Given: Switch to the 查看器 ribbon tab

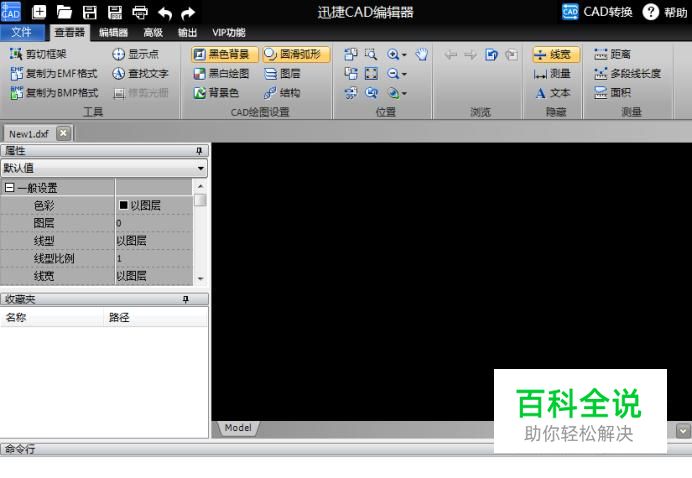Looking at the screenshot, I should coord(69,33).
